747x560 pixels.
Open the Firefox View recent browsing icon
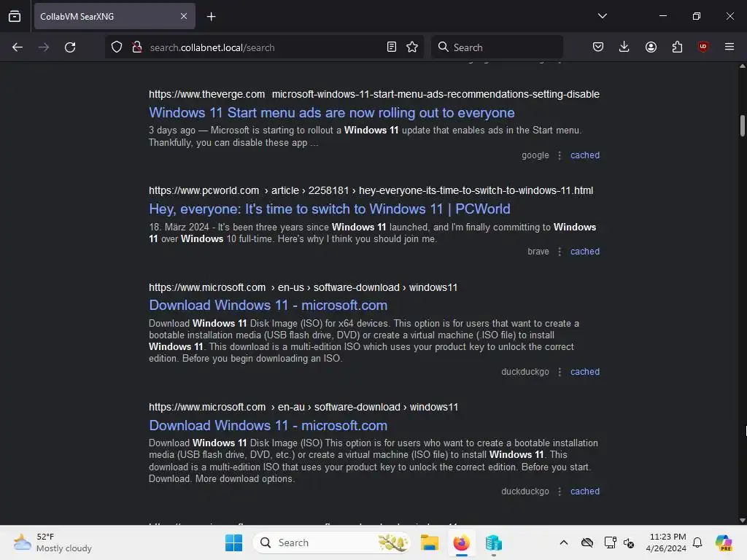pos(15,16)
